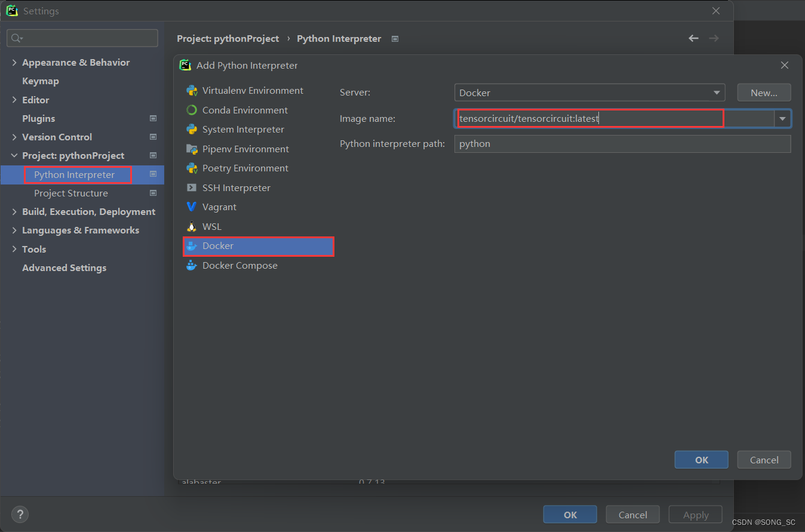805x532 pixels.
Task: Select Conda Environment option
Action: coord(245,110)
